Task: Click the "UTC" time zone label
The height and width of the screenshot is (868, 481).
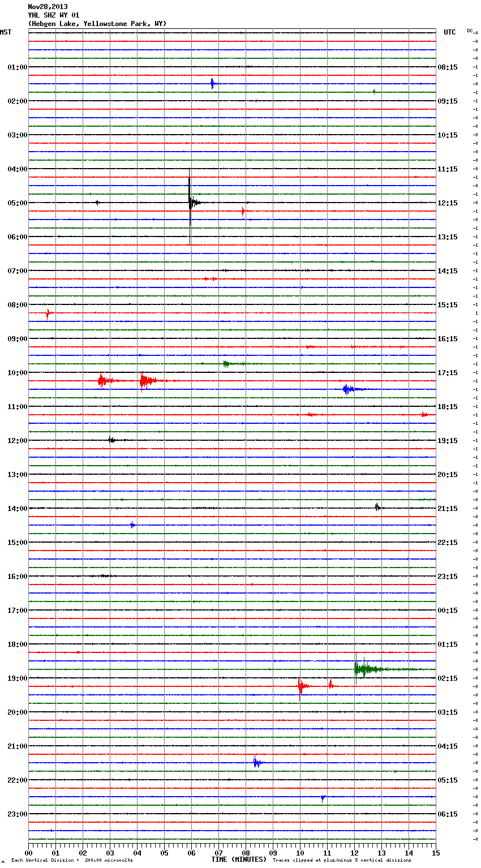Action: click(x=449, y=32)
